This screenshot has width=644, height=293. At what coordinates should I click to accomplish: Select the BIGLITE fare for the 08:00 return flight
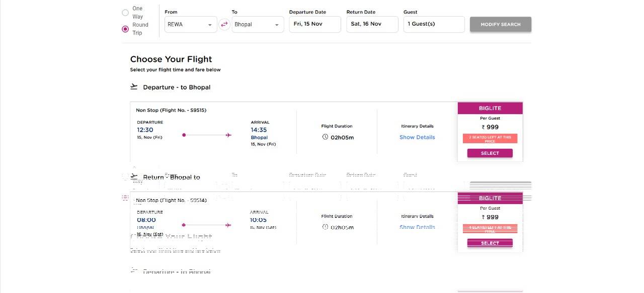[x=490, y=243]
